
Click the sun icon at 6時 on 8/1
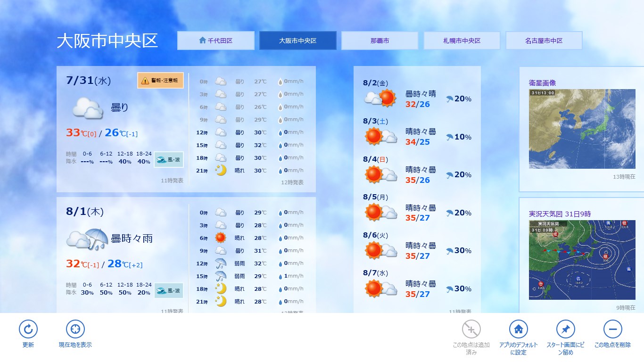coord(221,238)
